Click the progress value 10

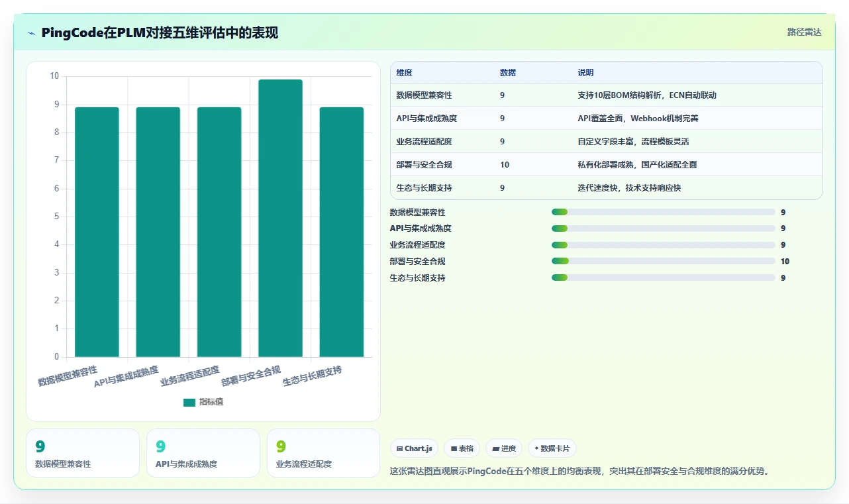[785, 262]
